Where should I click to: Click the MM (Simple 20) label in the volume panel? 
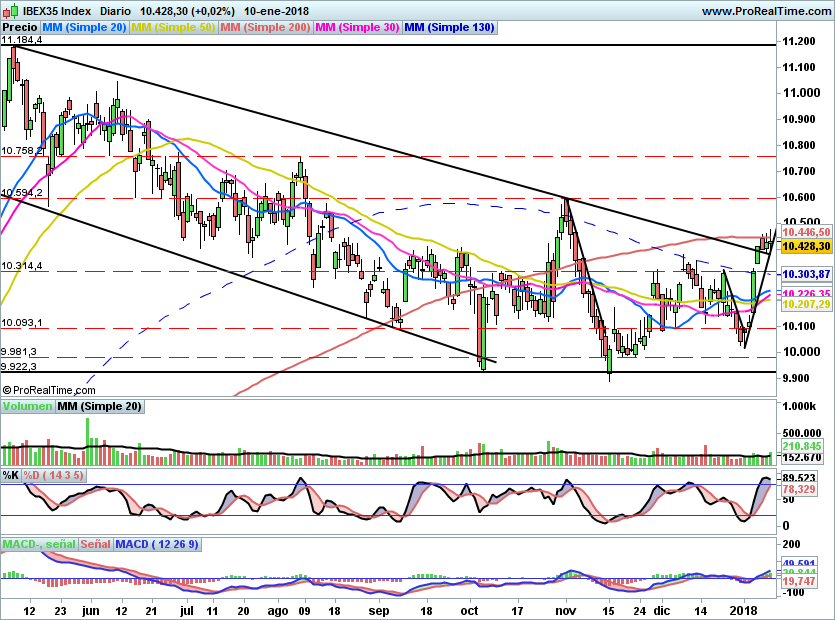point(99,406)
